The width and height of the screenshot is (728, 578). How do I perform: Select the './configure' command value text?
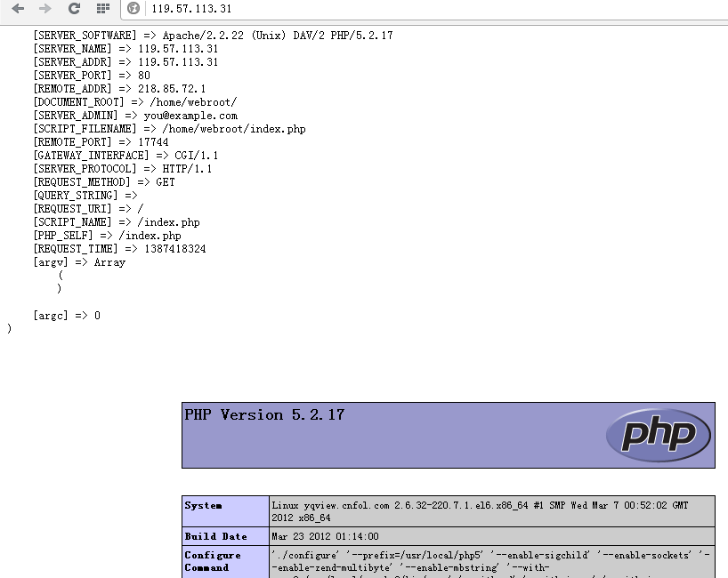(x=490, y=562)
